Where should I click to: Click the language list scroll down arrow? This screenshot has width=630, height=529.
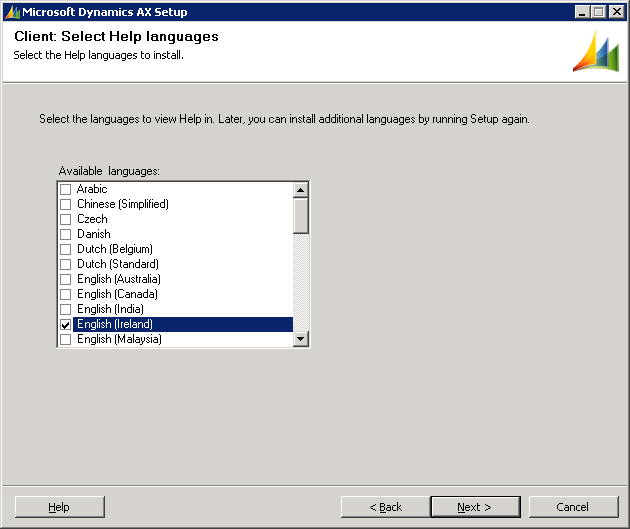tap(301, 340)
